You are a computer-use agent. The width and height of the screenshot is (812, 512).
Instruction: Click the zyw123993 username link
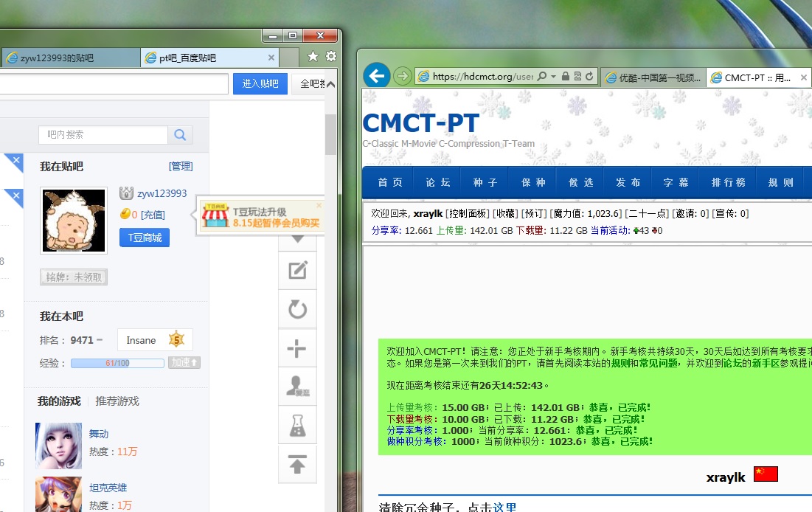(162, 194)
